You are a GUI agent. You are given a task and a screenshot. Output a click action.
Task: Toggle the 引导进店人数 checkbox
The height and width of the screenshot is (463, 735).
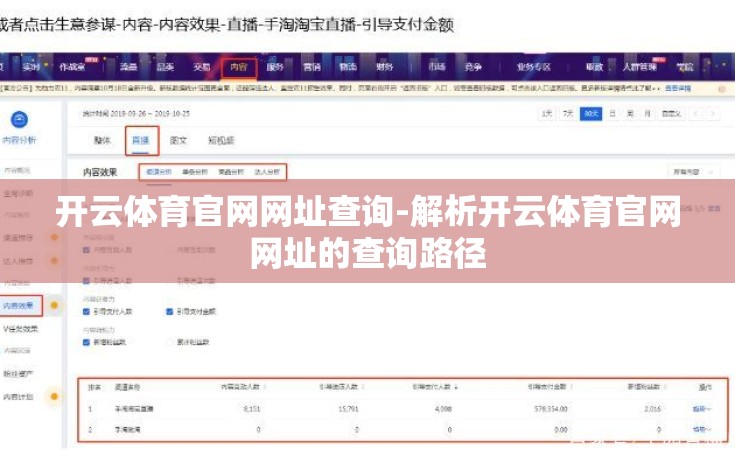coord(86,281)
